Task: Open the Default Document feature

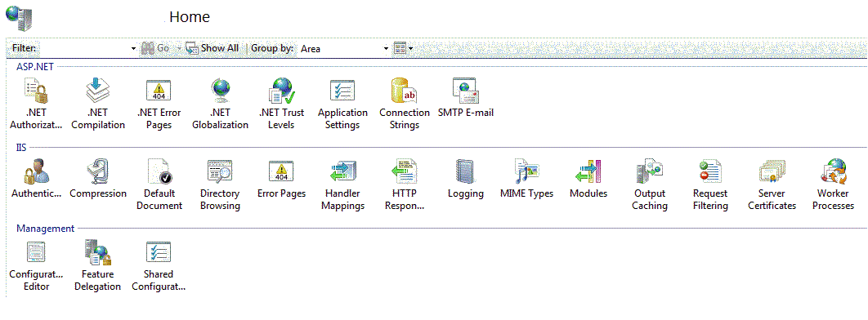Action: 159,184
